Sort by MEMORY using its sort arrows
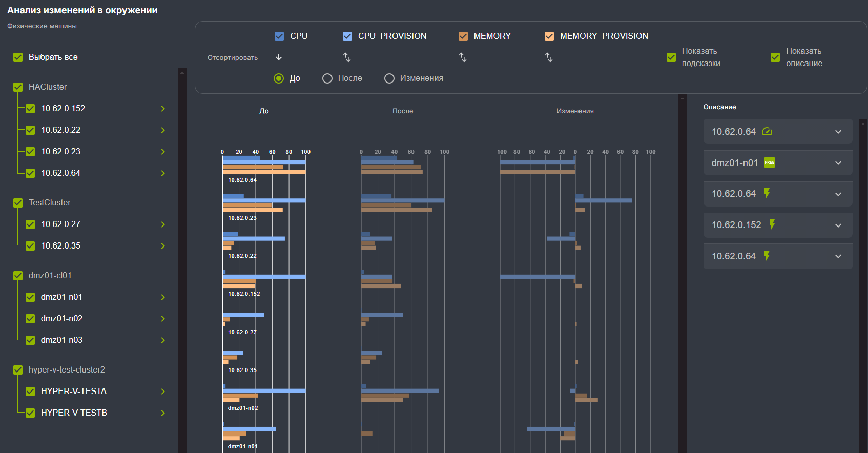The width and height of the screenshot is (868, 453). click(463, 57)
